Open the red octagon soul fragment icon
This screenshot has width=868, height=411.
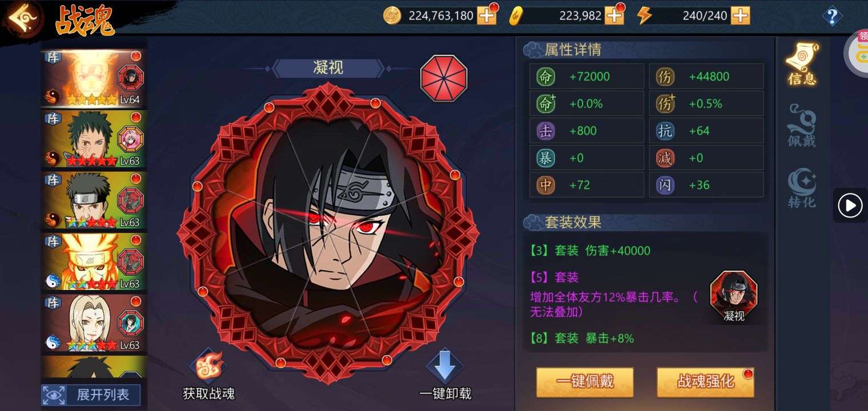click(x=444, y=78)
